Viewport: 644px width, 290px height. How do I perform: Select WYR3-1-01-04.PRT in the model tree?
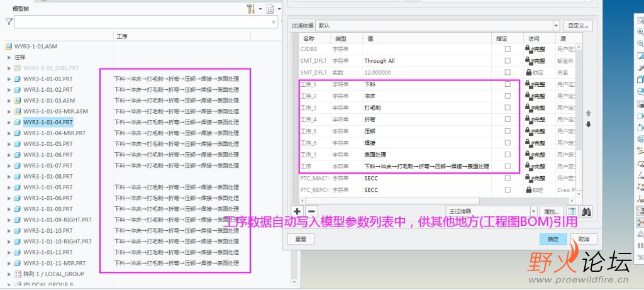(48, 122)
